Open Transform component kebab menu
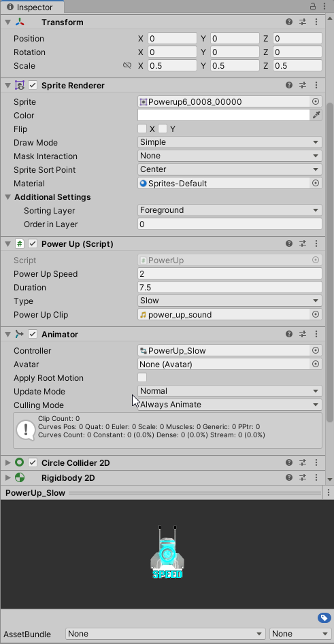This screenshot has width=334, height=644. [x=316, y=22]
